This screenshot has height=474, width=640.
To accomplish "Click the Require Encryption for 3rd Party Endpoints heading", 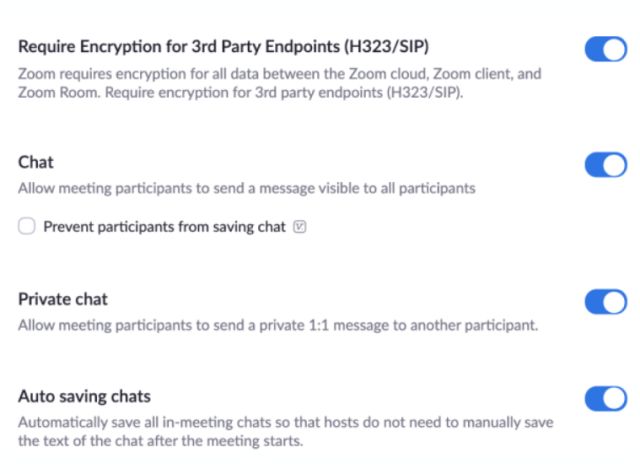I will (x=224, y=46).
